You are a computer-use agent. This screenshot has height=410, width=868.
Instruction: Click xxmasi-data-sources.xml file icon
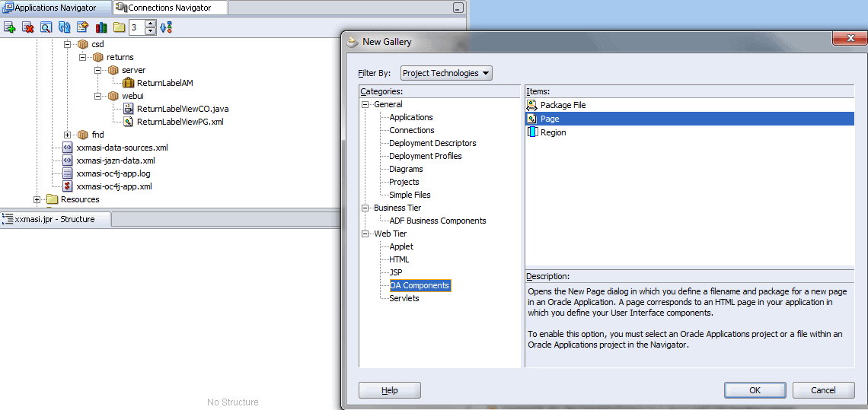67,148
